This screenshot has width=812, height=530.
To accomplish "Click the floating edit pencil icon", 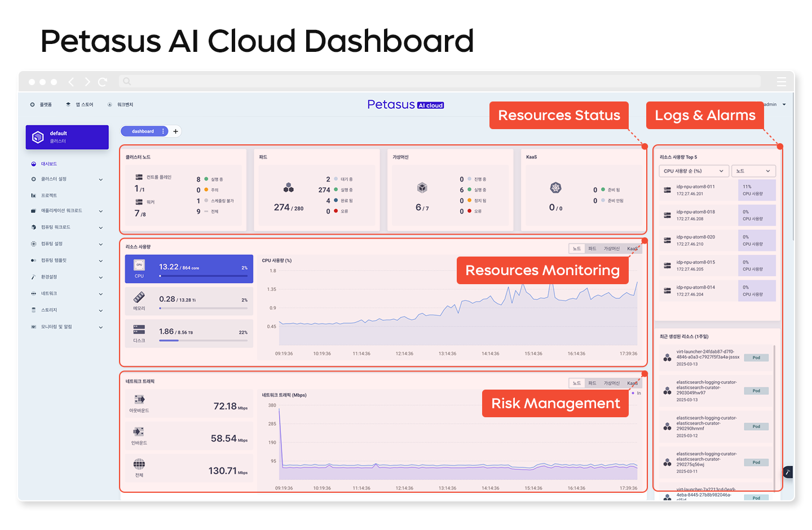I will coord(788,471).
